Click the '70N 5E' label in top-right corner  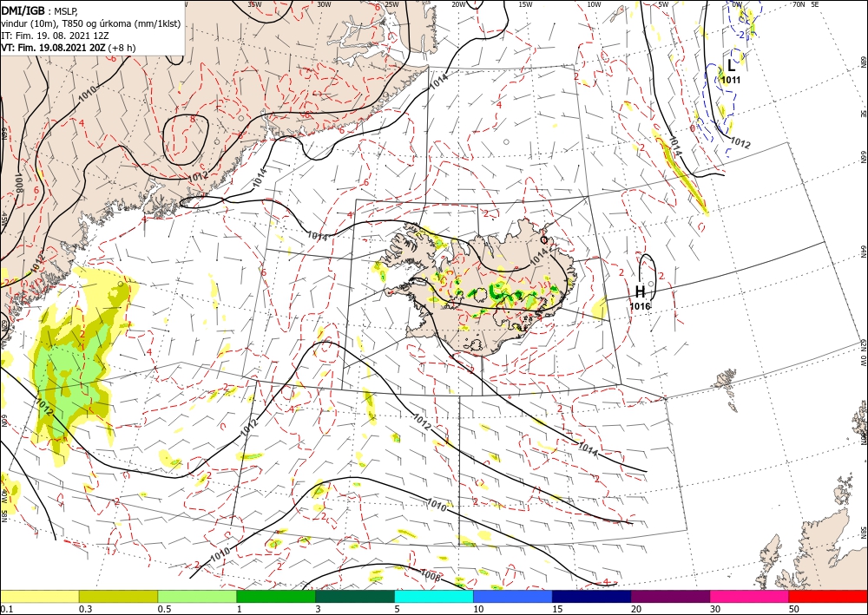(806, 4)
